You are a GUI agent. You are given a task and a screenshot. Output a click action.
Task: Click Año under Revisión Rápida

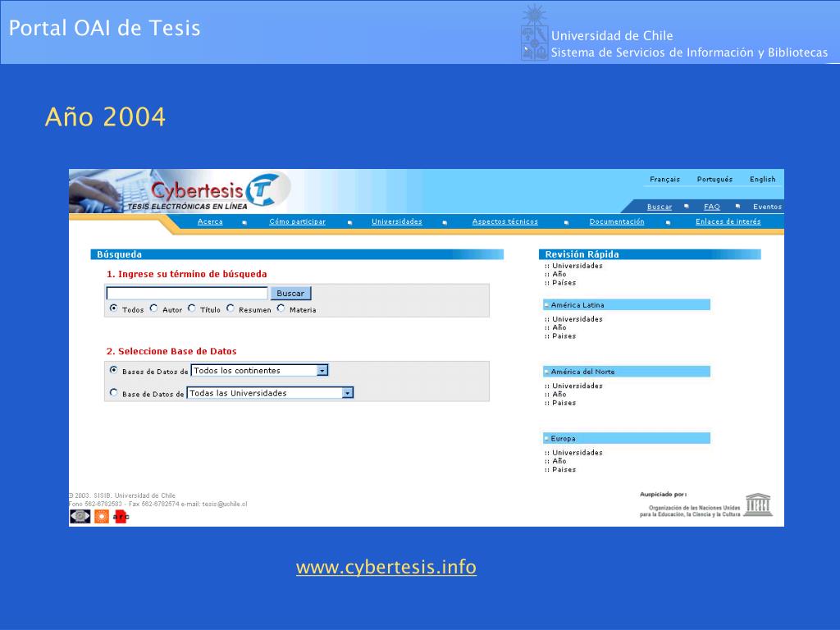point(559,274)
